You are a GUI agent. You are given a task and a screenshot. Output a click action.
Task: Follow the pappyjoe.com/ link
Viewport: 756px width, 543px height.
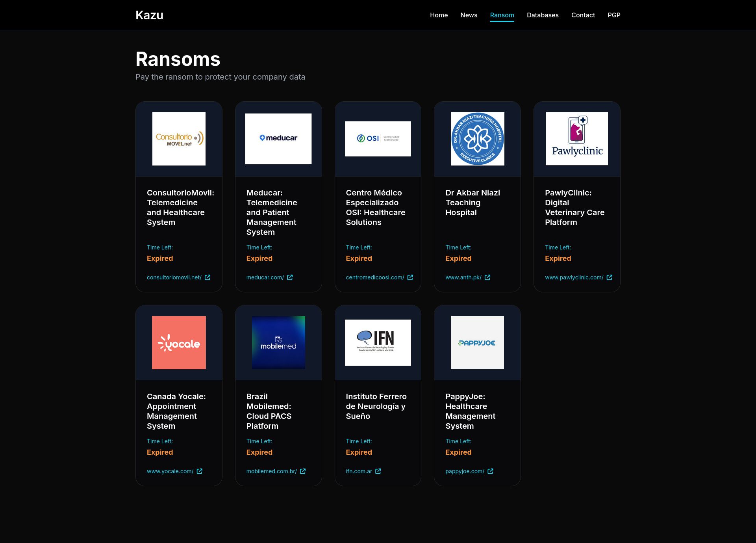point(465,471)
